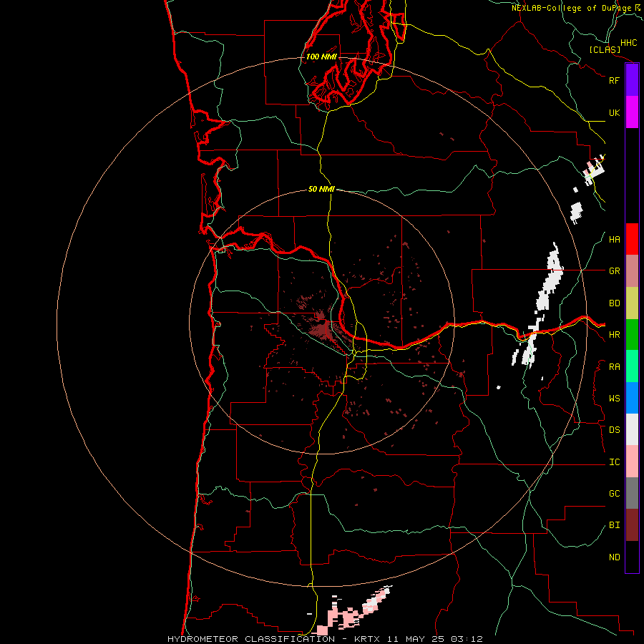Click the 03:12 timestamp
The width and height of the screenshot is (644, 644).
click(x=466, y=639)
